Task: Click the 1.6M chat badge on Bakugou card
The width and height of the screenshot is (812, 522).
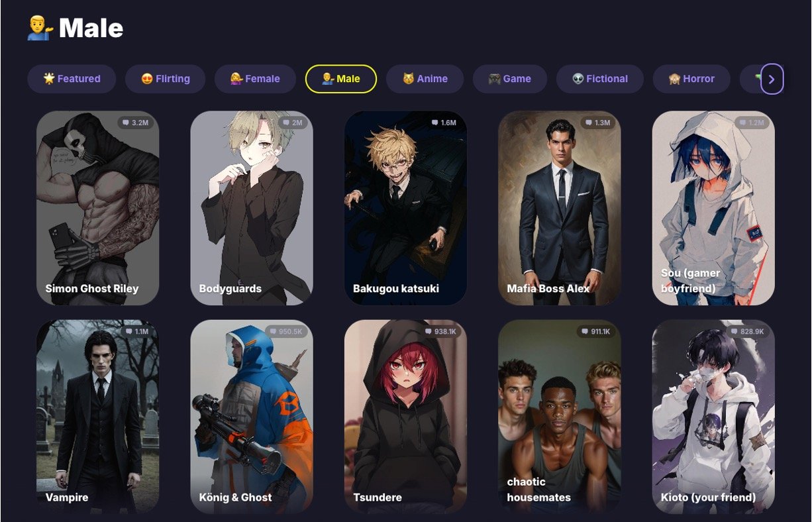Action: pyautogui.click(x=444, y=123)
